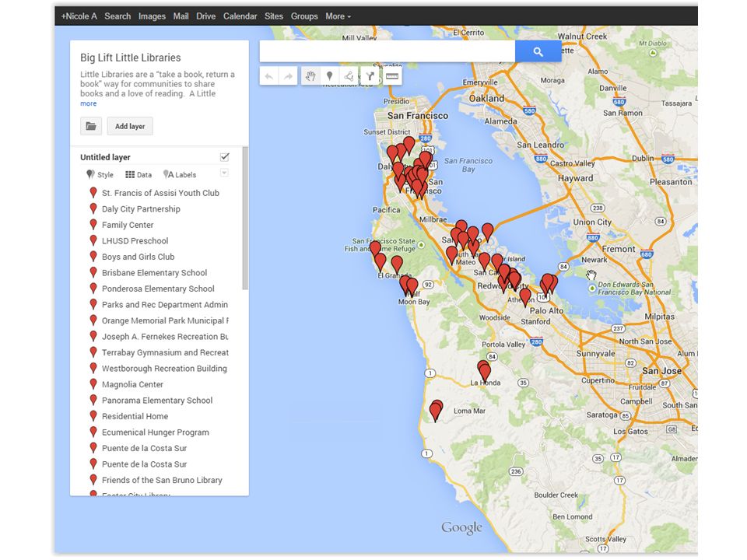This screenshot has width=747, height=560.
Task: Click the Big Lift Little Libraries title
Action: coord(131,58)
